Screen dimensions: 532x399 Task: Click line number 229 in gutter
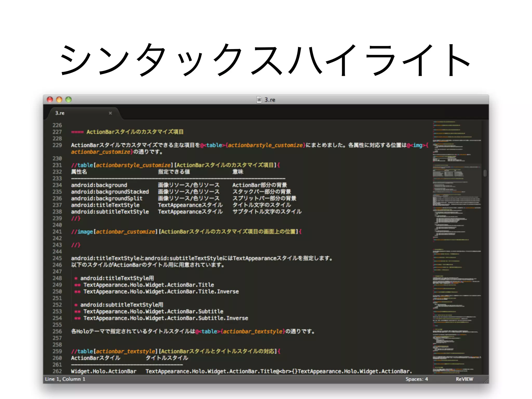[x=57, y=145]
